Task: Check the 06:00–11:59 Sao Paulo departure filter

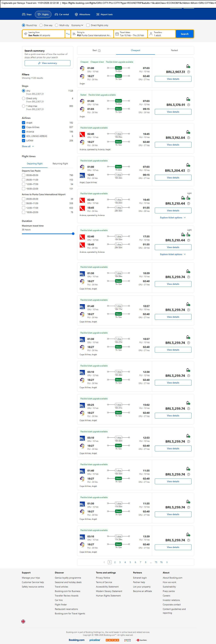Action: click(24, 180)
